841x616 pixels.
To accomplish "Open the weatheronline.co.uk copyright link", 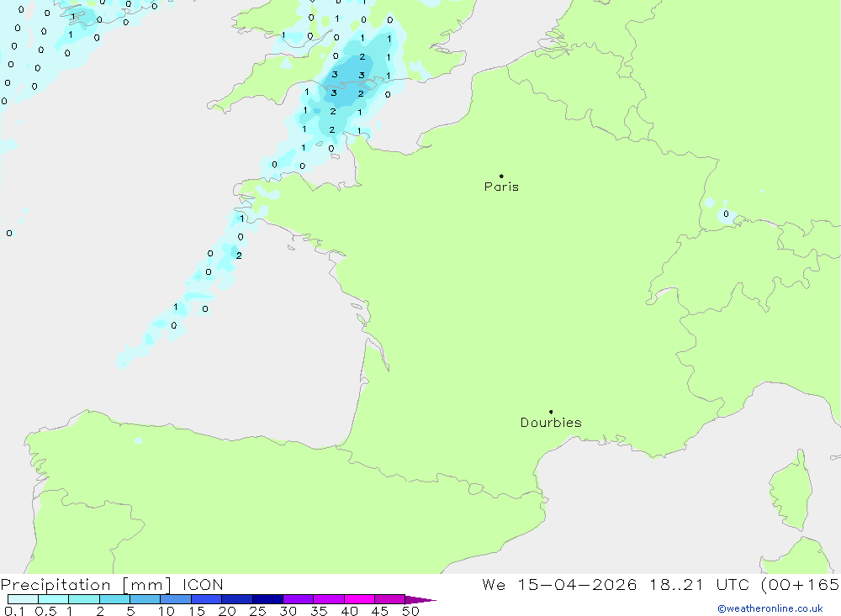I will 770,608.
